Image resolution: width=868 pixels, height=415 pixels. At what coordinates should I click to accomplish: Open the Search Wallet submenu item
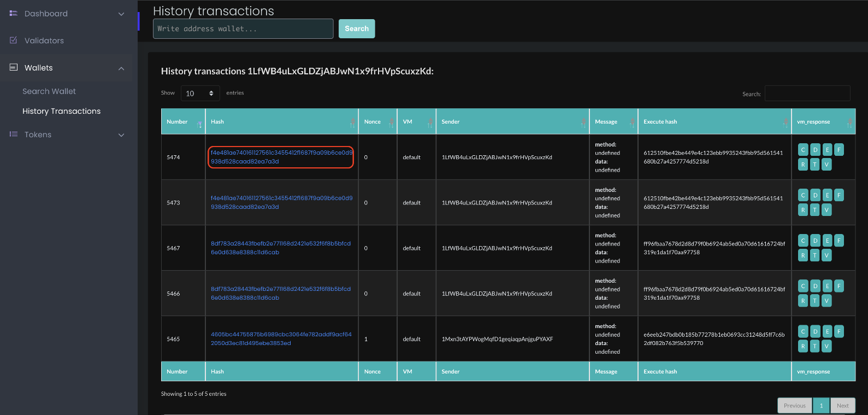coord(49,91)
